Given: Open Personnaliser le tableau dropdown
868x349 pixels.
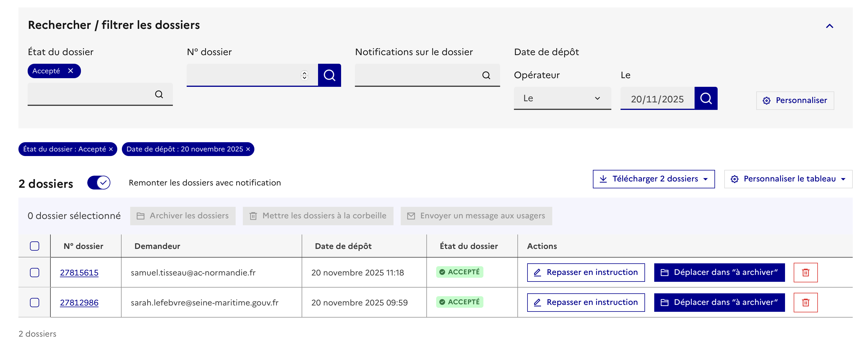Looking at the screenshot, I should tap(788, 179).
